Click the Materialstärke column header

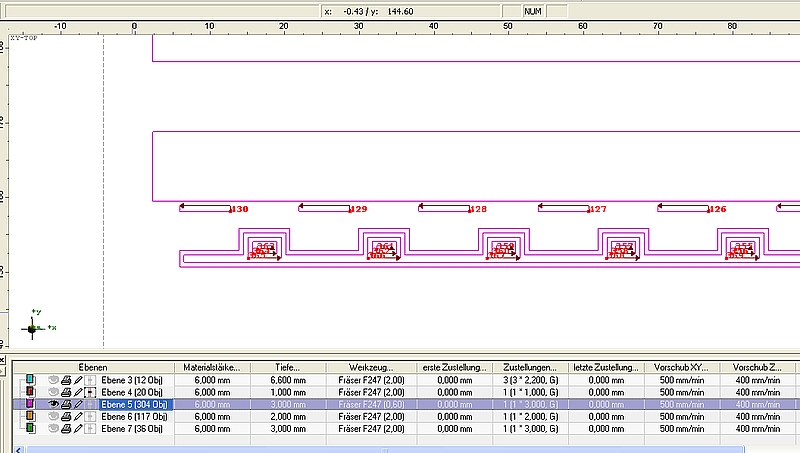click(212, 367)
